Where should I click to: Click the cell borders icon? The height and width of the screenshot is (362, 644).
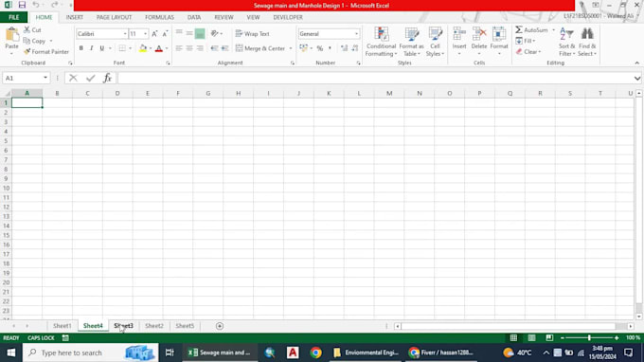pos(122,48)
